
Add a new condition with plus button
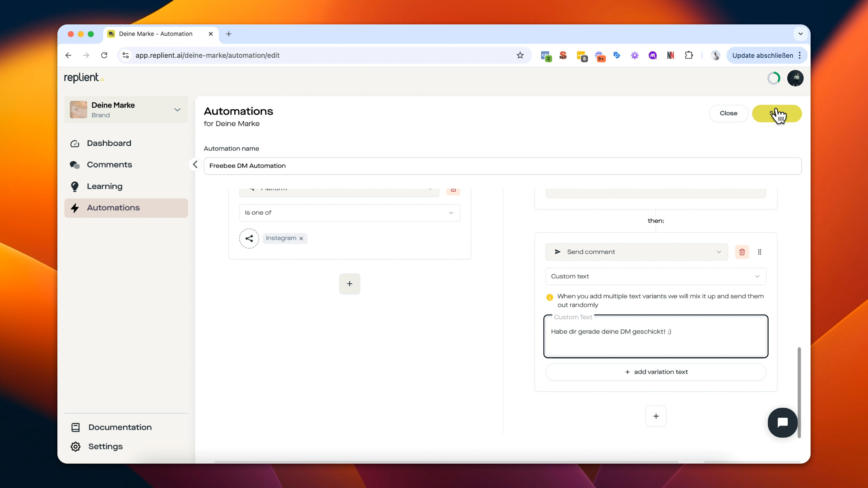349,284
